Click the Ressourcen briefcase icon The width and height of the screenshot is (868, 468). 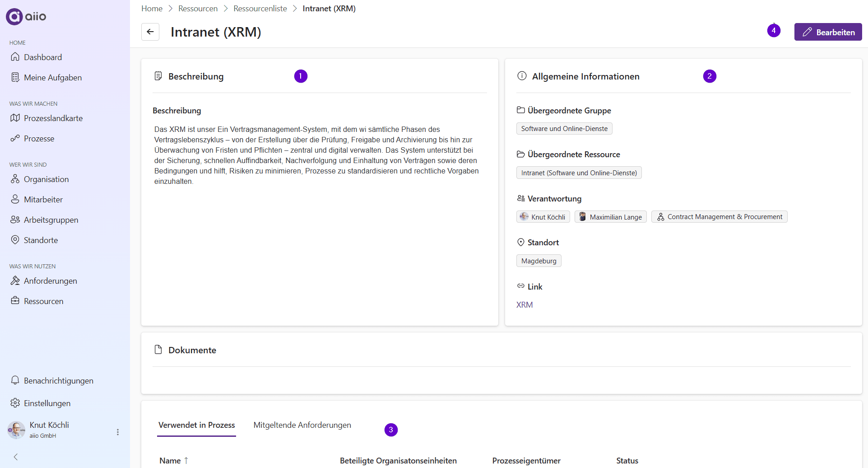(x=15, y=301)
